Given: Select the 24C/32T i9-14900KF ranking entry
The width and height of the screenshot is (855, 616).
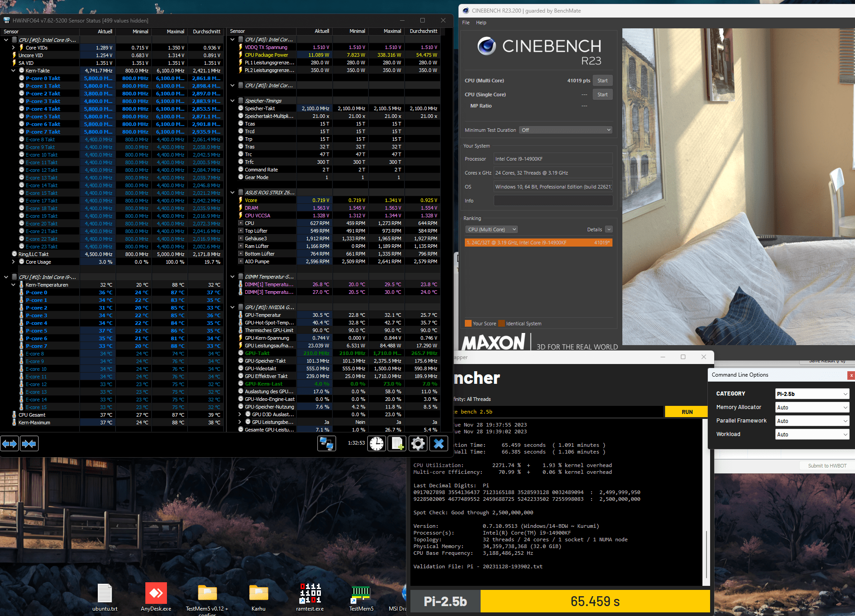Looking at the screenshot, I should point(538,243).
